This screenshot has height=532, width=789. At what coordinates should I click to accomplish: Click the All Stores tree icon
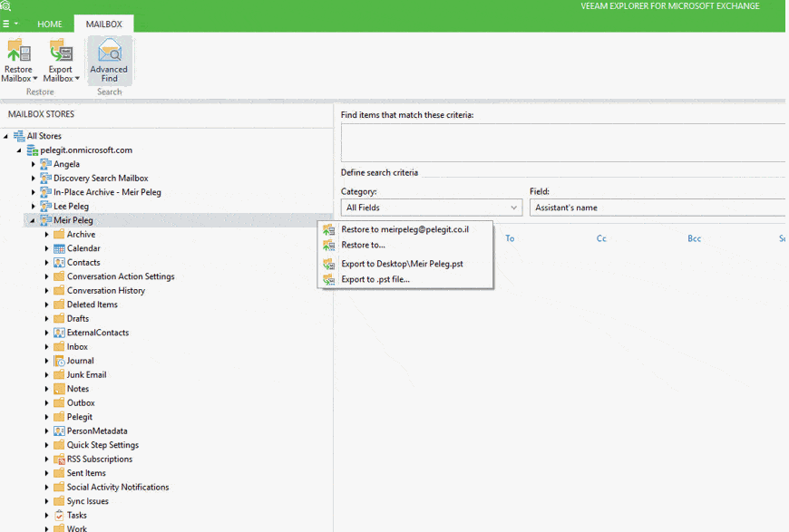pos(19,136)
